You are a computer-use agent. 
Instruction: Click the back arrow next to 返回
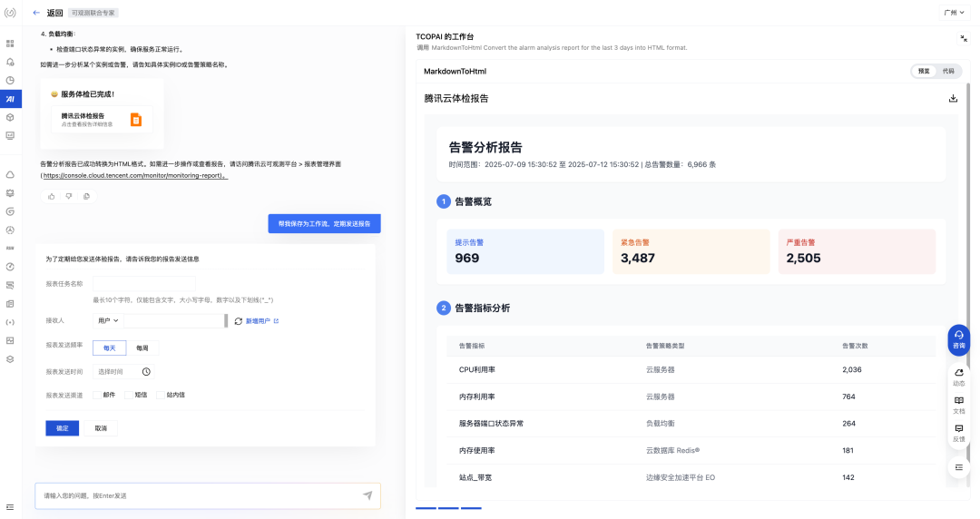(x=36, y=13)
